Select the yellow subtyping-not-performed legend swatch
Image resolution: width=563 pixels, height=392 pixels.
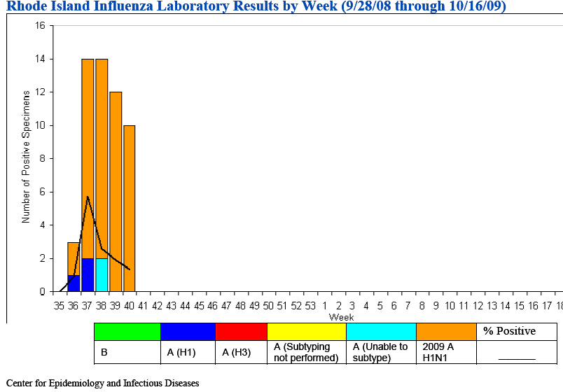307,331
